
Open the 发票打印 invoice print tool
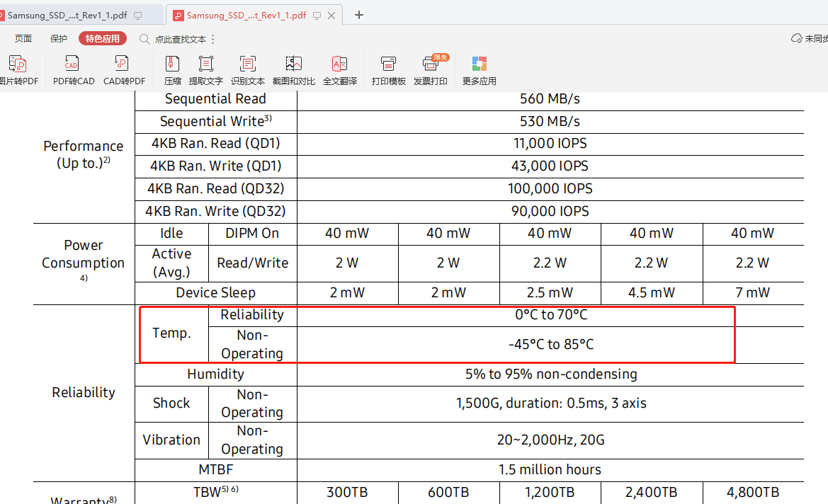point(431,70)
